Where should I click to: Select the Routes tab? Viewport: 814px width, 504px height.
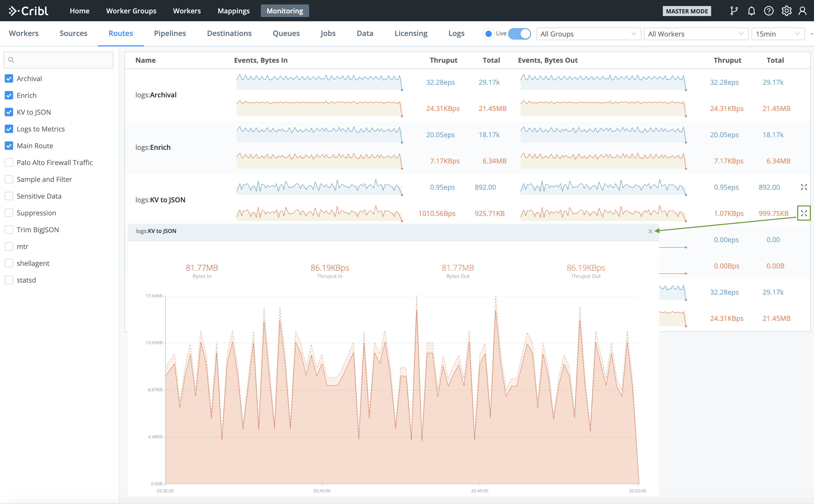(x=121, y=33)
